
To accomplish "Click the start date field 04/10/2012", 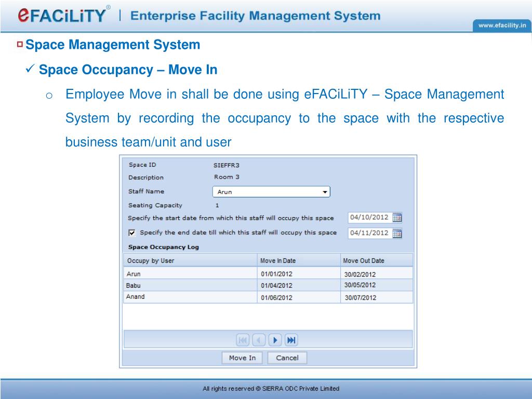I will (369, 218).
